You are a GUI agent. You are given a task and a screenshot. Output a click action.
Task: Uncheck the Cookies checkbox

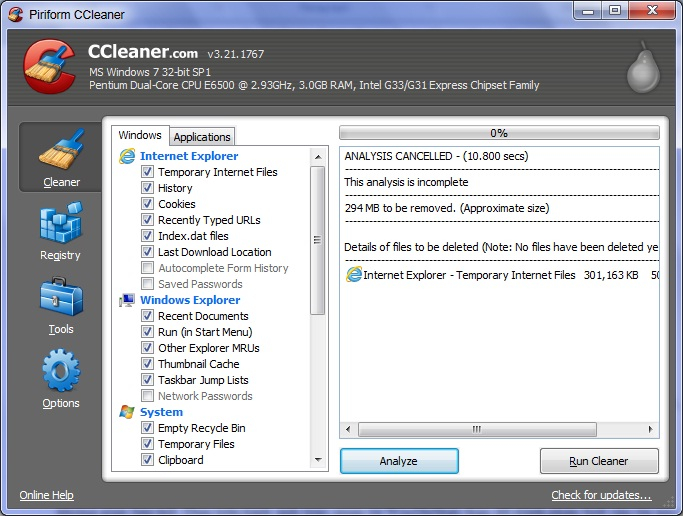tap(147, 204)
